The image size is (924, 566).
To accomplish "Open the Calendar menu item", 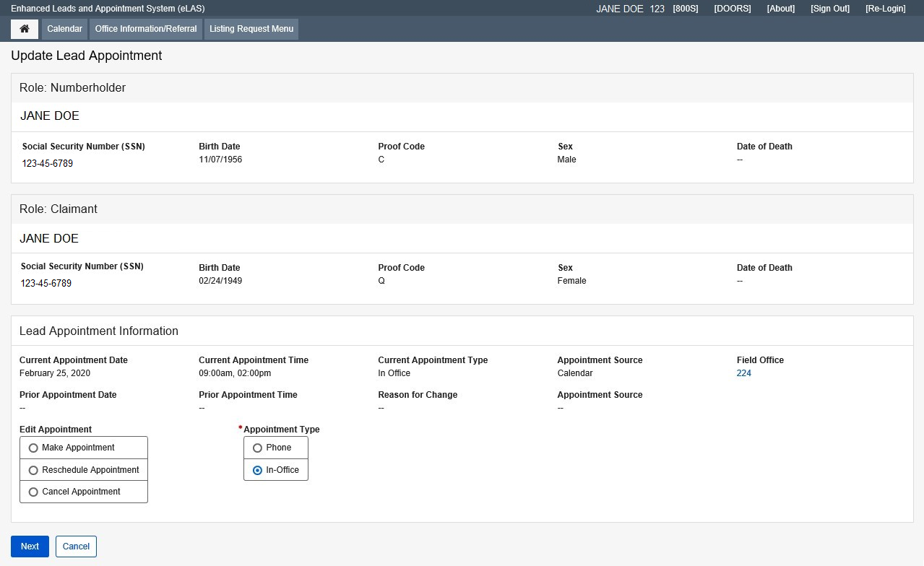I will (x=64, y=29).
